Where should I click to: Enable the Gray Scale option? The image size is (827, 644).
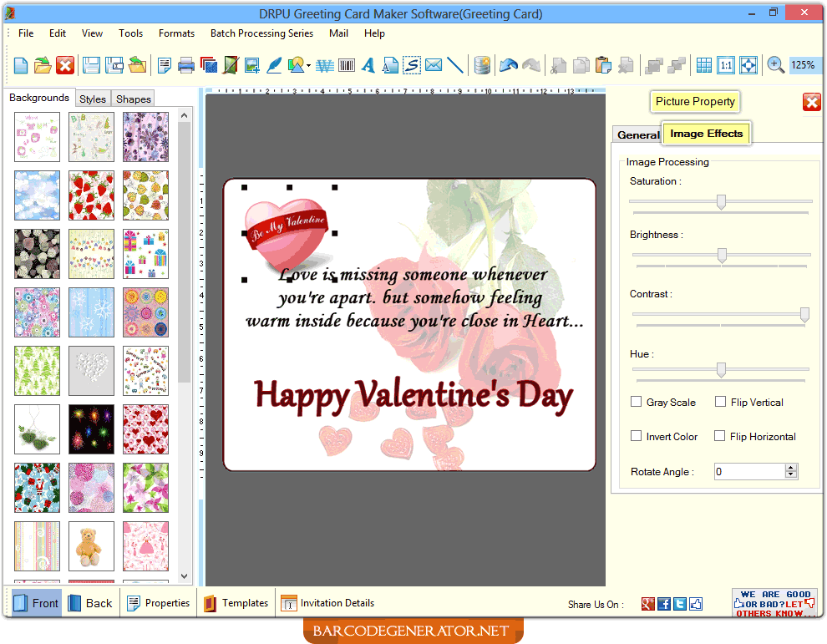636,402
